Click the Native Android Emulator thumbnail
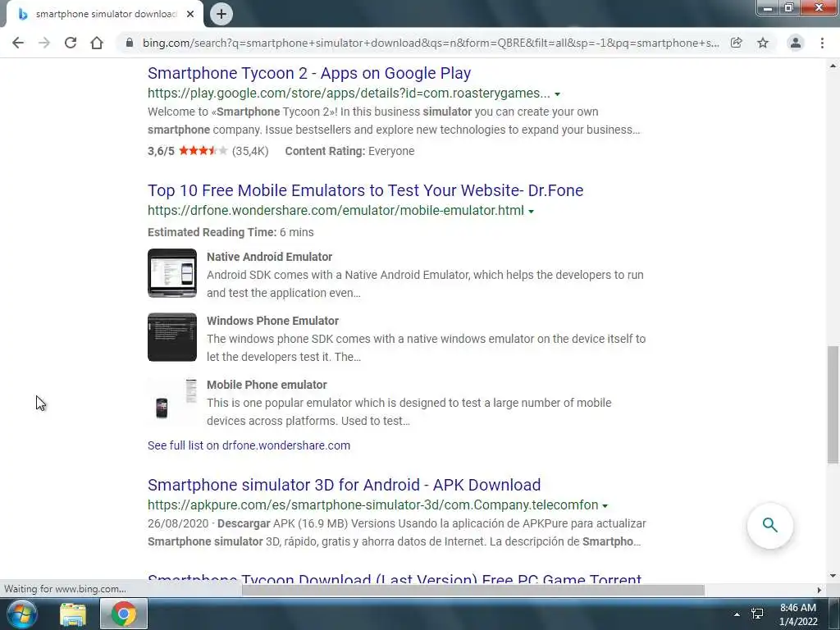 [172, 272]
